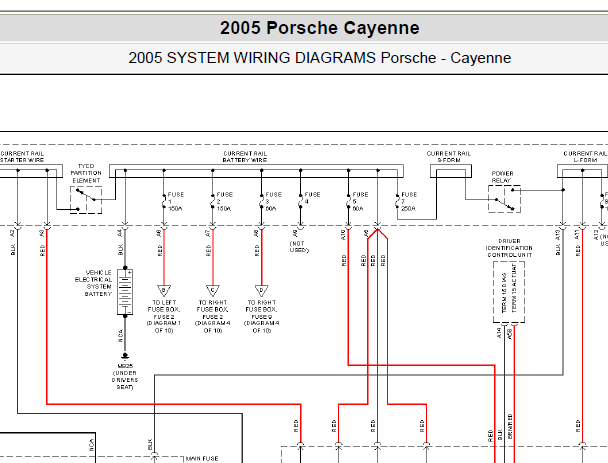Click the "TYCO PARTITION ELEMENT" label
Image resolution: width=608 pixels, height=463 pixels.
pyautogui.click(x=86, y=173)
